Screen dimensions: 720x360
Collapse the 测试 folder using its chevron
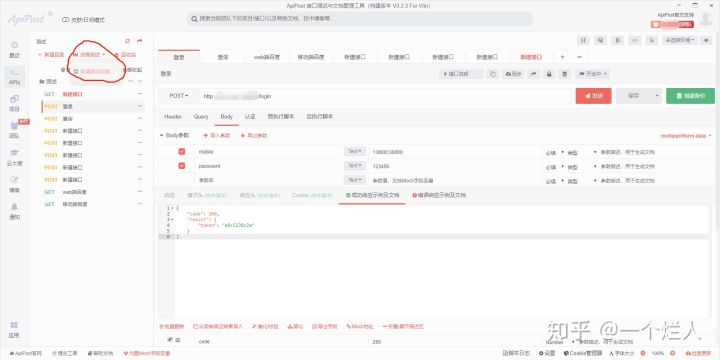pyautogui.click(x=140, y=82)
